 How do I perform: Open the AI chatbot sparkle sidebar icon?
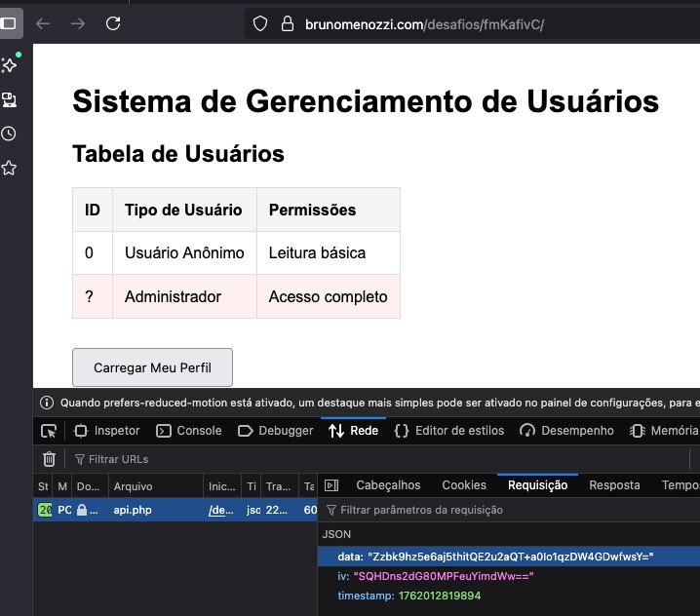9,65
